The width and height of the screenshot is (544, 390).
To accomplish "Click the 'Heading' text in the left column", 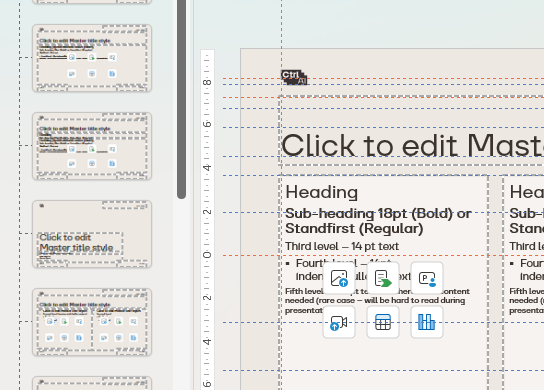I will pos(322,192).
